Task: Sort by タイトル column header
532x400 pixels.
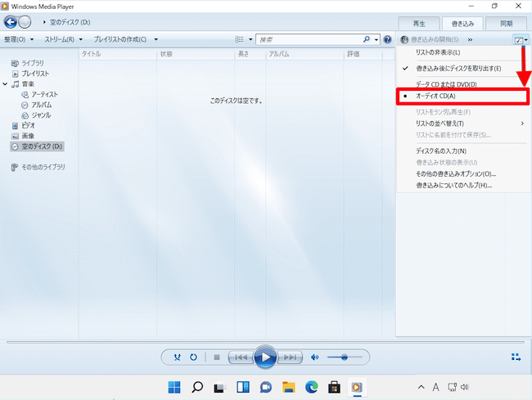Action: point(118,54)
